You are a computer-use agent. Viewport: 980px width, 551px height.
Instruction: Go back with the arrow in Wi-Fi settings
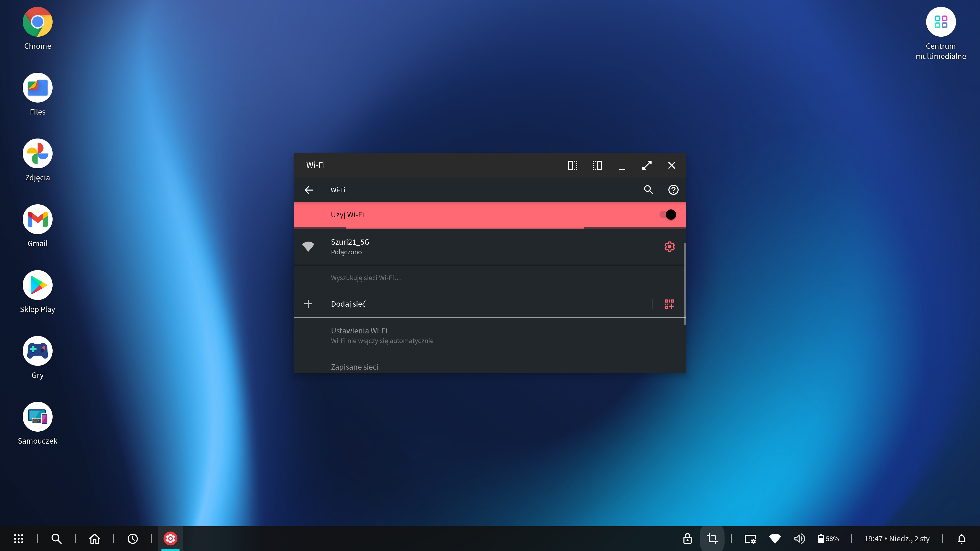pyautogui.click(x=309, y=190)
